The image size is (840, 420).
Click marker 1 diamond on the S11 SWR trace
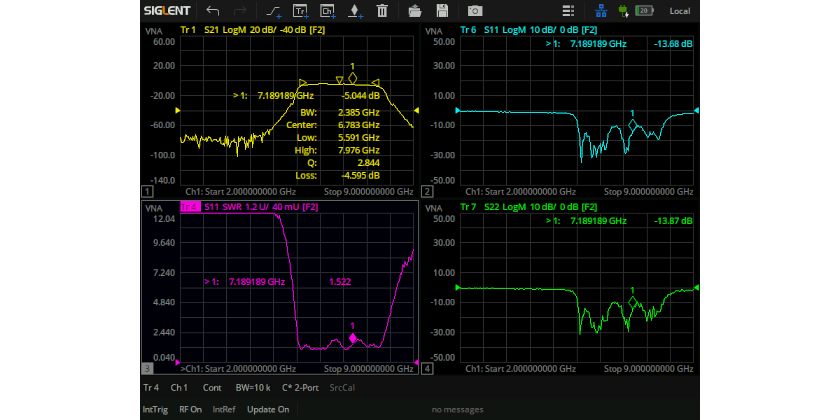coord(353,339)
